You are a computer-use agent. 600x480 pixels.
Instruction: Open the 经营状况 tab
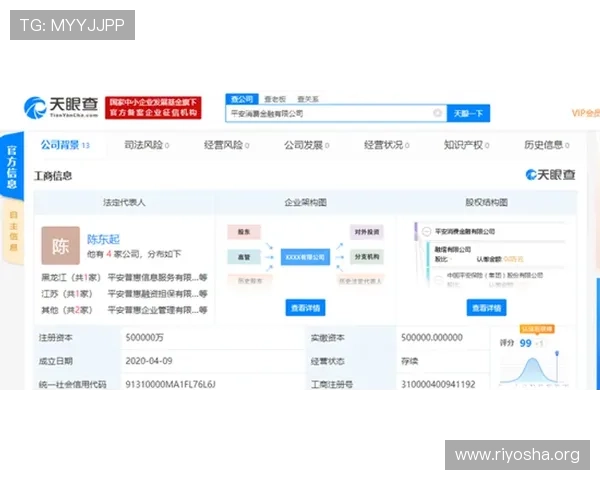point(386,145)
